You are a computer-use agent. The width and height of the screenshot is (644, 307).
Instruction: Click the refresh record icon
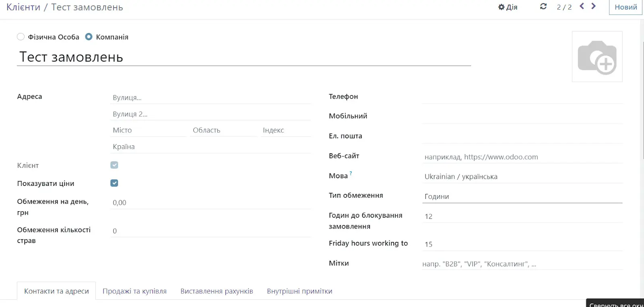[x=543, y=6]
